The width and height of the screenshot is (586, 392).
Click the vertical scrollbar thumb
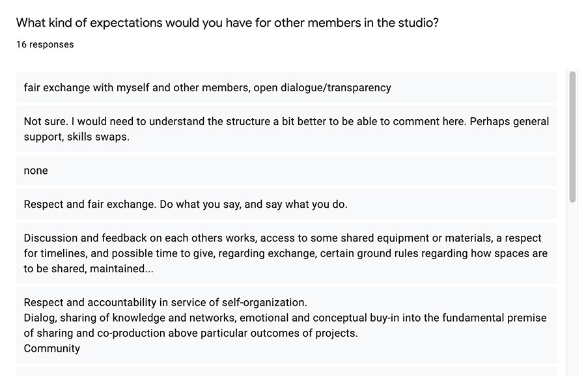click(572, 137)
